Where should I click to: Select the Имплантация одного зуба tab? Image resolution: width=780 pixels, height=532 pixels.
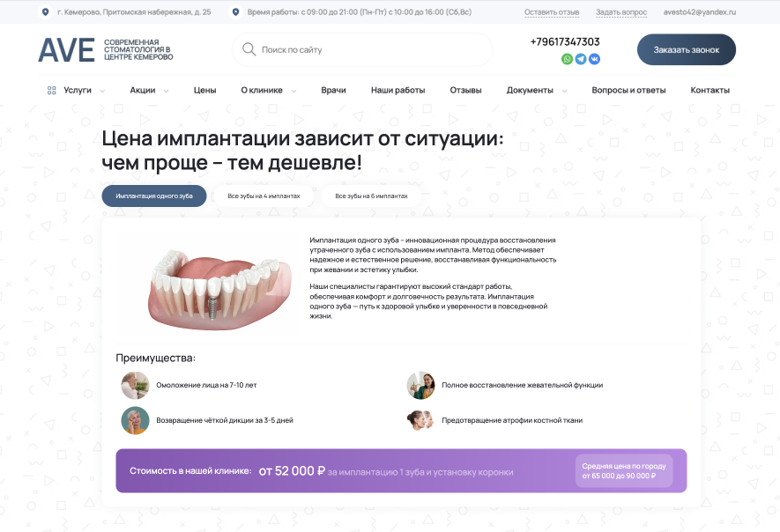[x=154, y=196]
